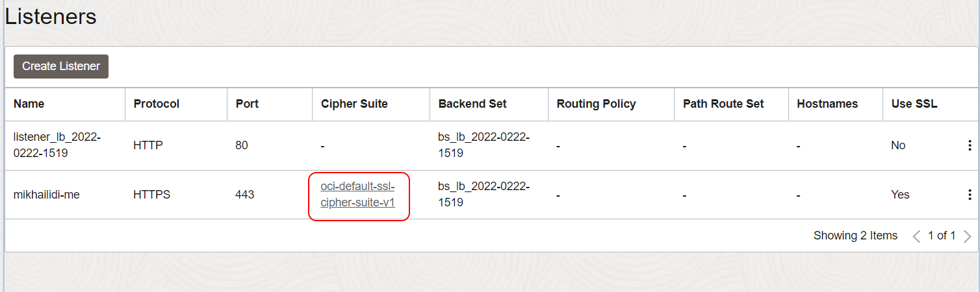Image resolution: width=980 pixels, height=292 pixels.
Task: Click the Backend Set column header
Action: (472, 104)
